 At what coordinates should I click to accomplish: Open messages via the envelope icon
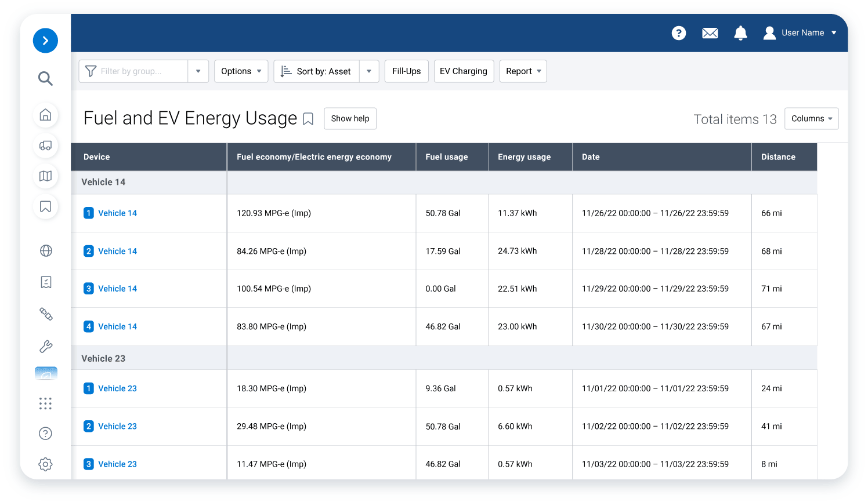pos(710,33)
